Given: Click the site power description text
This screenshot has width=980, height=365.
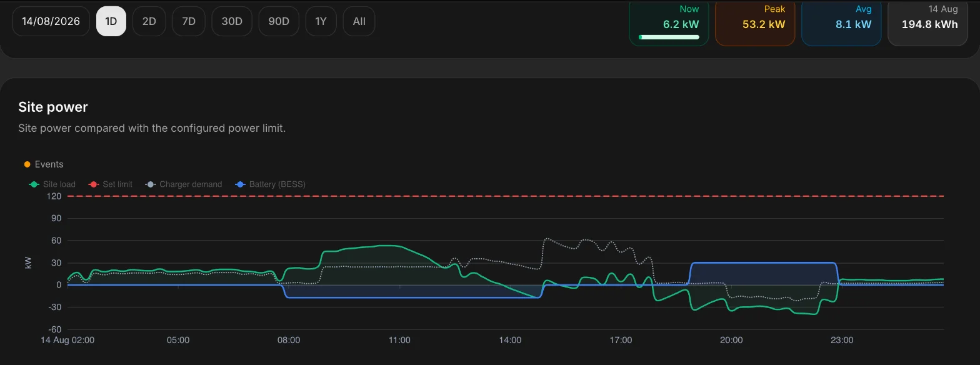Looking at the screenshot, I should [152, 128].
